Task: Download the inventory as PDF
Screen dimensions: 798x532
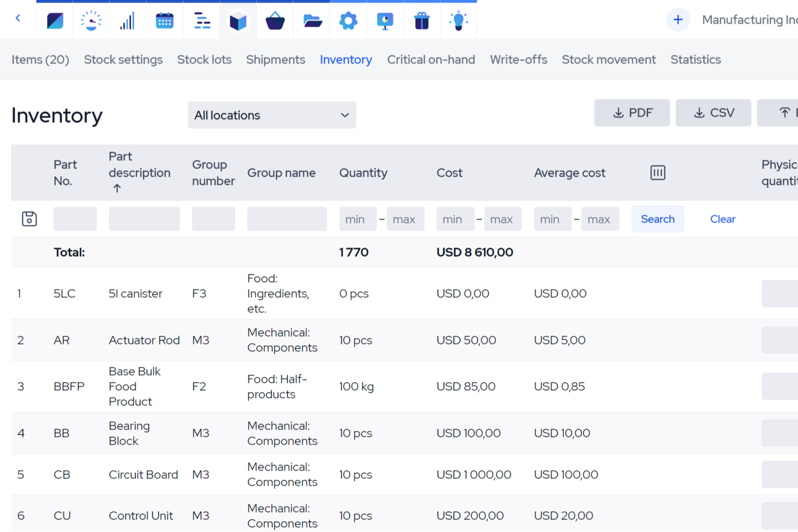Action: [632, 113]
